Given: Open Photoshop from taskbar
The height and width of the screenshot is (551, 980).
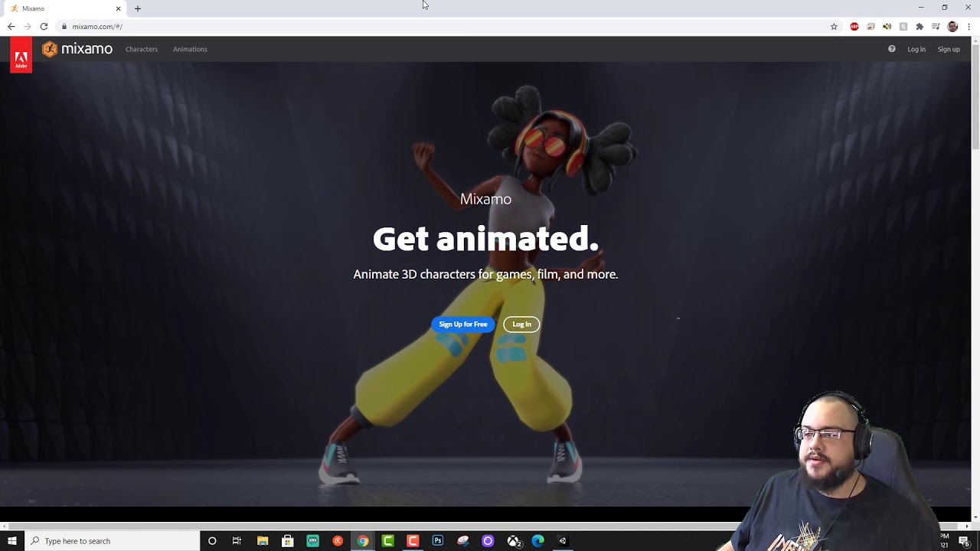Looking at the screenshot, I should tap(438, 541).
